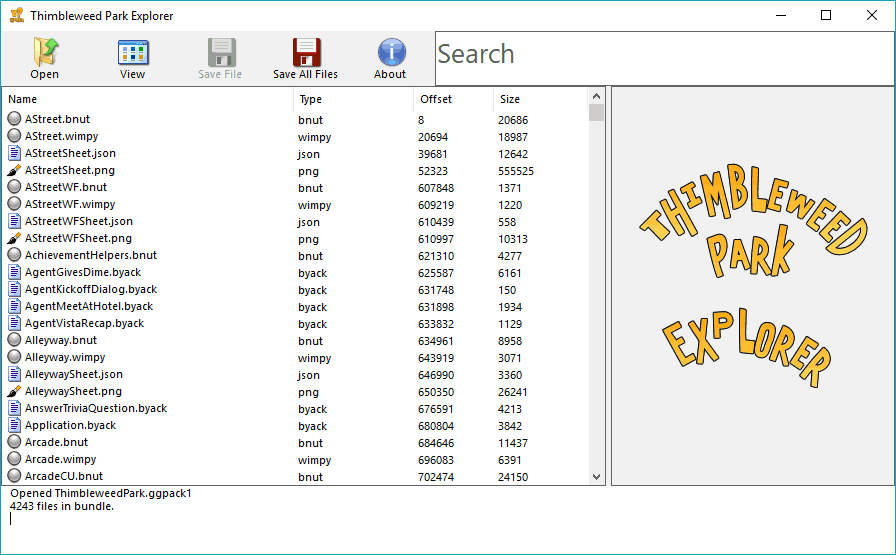Minimize the Thimbleweed Park Explorer window
This screenshot has height=555, width=896.
point(781,15)
